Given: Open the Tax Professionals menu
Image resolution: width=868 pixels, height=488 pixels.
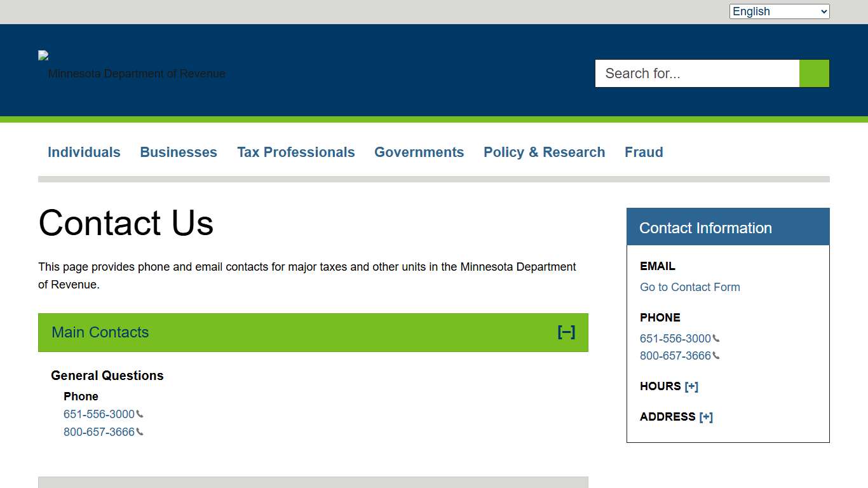Looking at the screenshot, I should [296, 152].
